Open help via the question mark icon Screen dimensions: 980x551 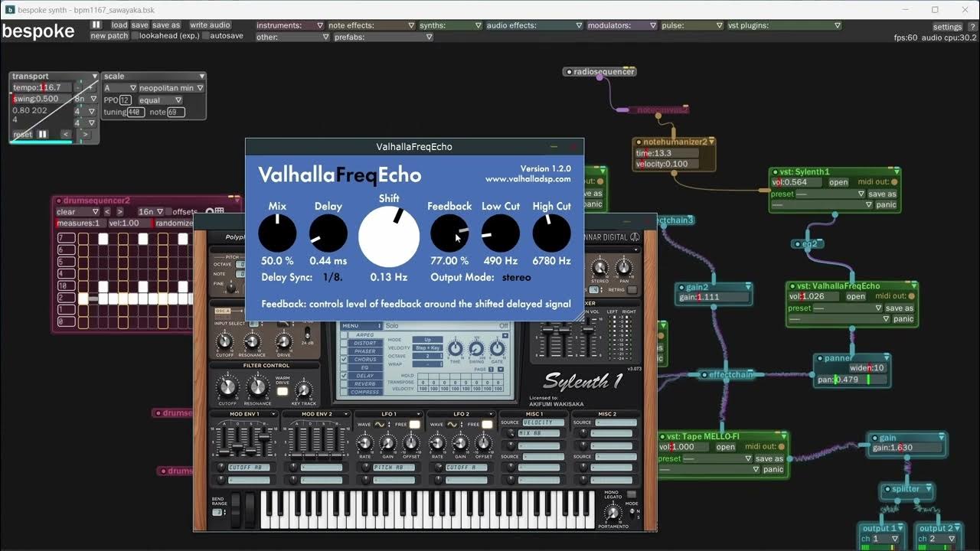pos(972,27)
